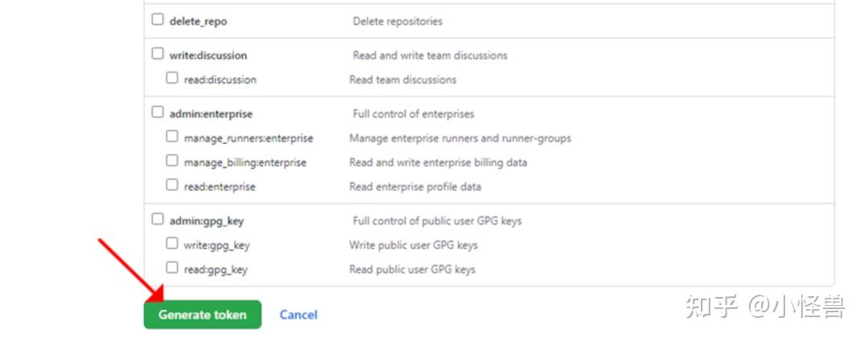The image size is (868, 342).
Task: Click the write:discussion label text
Action: pos(208,55)
